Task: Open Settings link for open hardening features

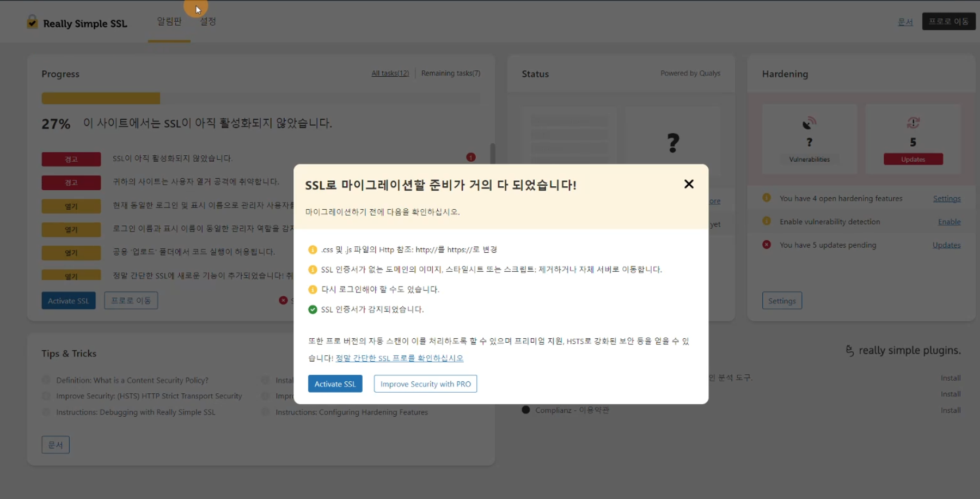Action: click(x=947, y=198)
